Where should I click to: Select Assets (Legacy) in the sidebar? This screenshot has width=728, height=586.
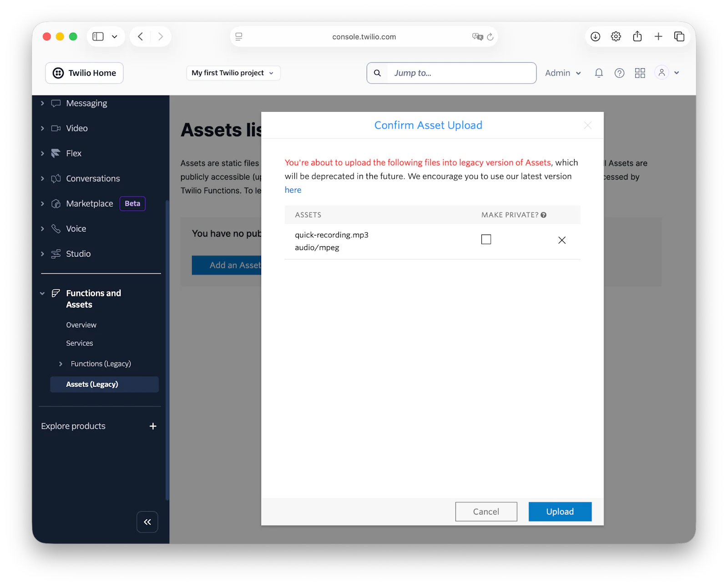point(92,384)
